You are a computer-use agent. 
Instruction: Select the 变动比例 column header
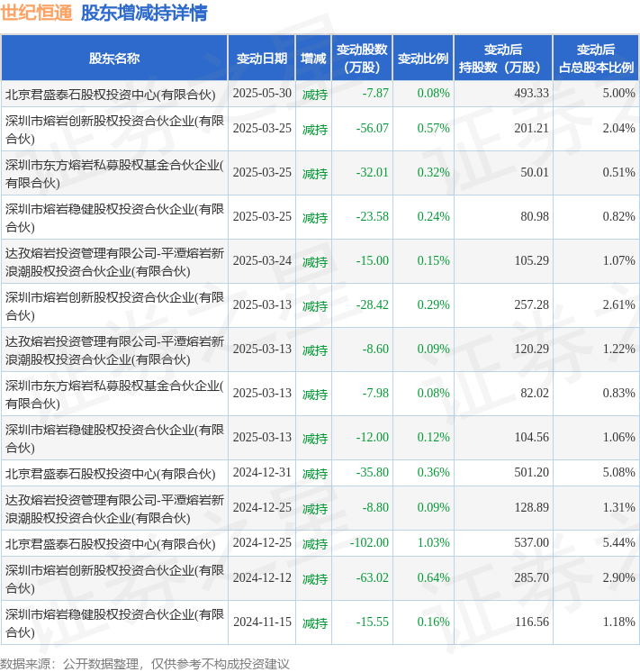click(x=423, y=59)
